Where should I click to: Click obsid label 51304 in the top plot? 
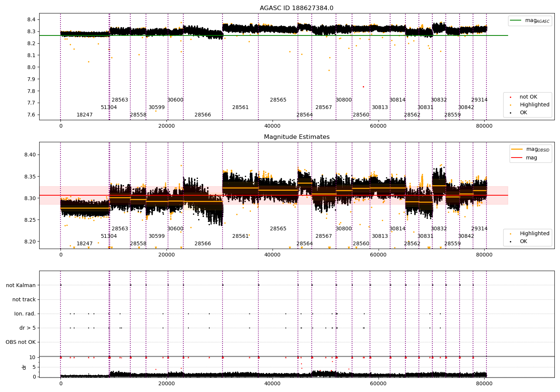109,108
